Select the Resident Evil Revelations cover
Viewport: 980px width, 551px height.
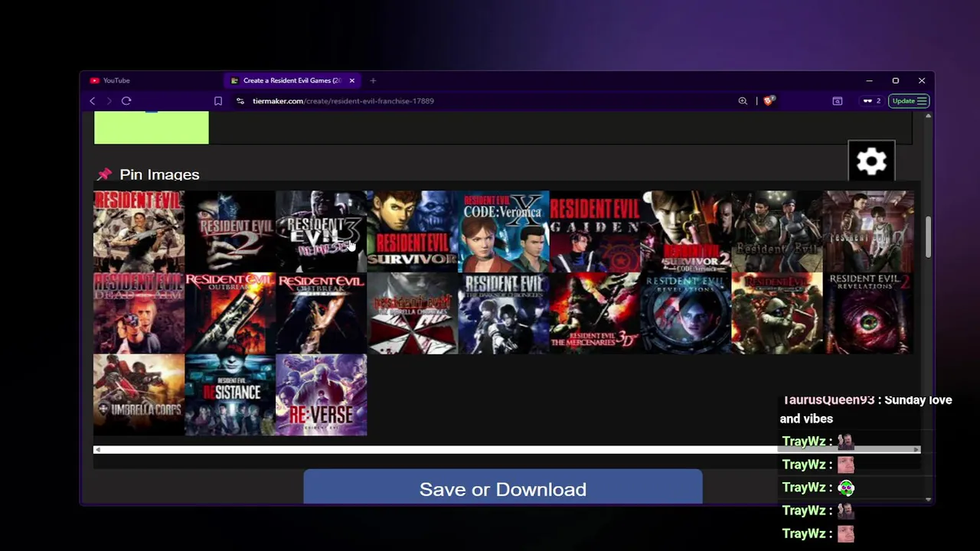685,313
